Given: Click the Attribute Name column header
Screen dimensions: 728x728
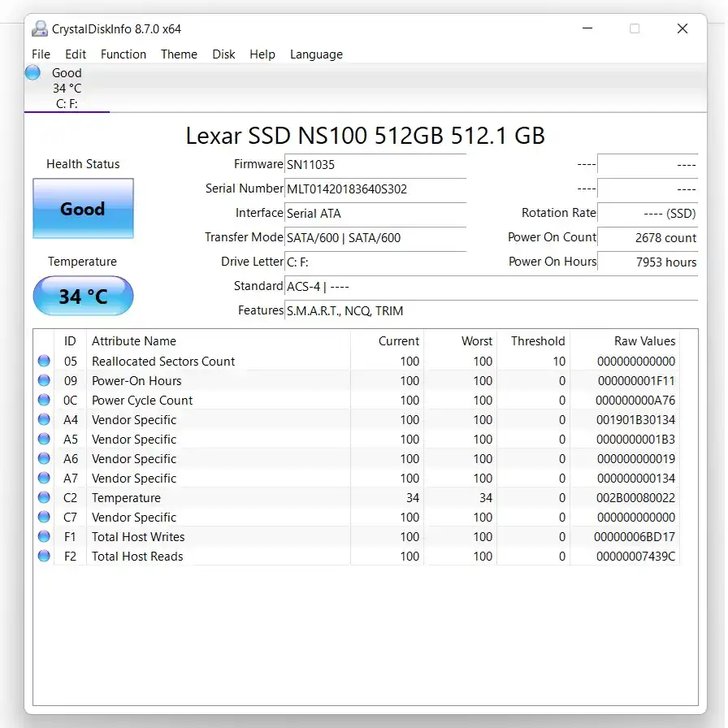Looking at the screenshot, I should (x=134, y=340).
